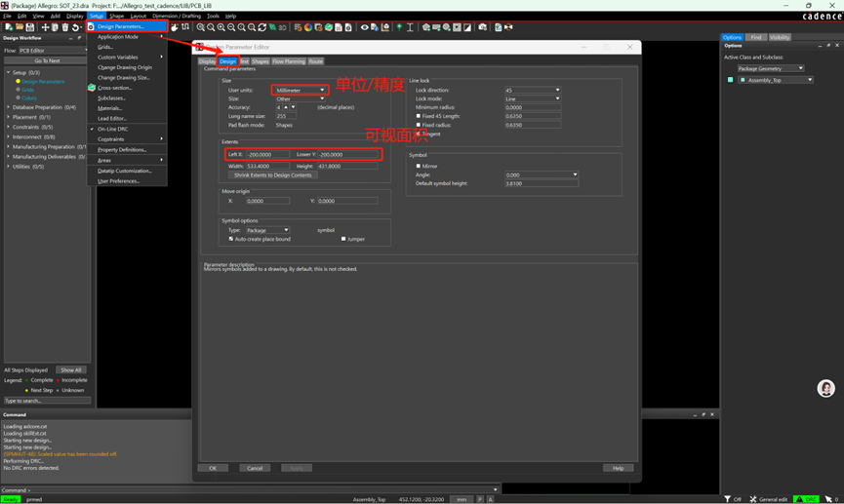Switch to the Flow Planning tab
The width and height of the screenshot is (844, 504).
point(289,61)
